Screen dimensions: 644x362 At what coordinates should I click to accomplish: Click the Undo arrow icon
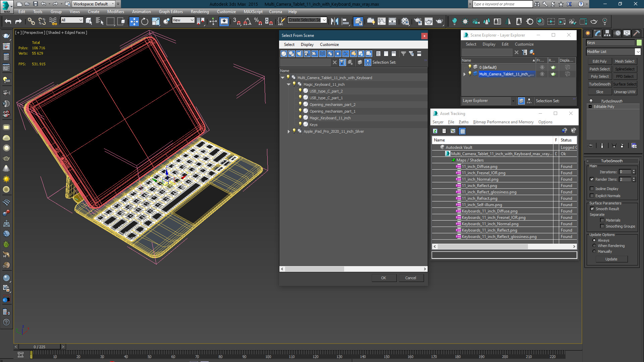coord(8,21)
